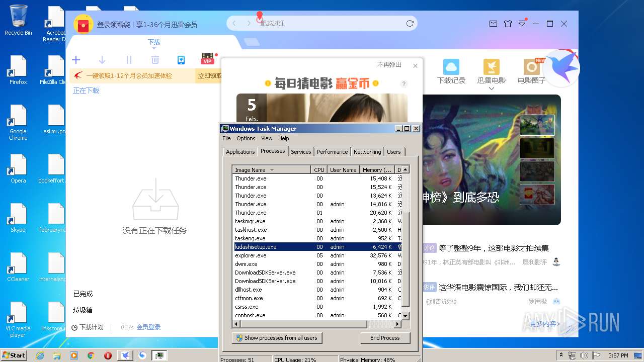Screen dimensions: 644x362
Task: Go forward with the right arrow in address bar
Action: (x=249, y=23)
